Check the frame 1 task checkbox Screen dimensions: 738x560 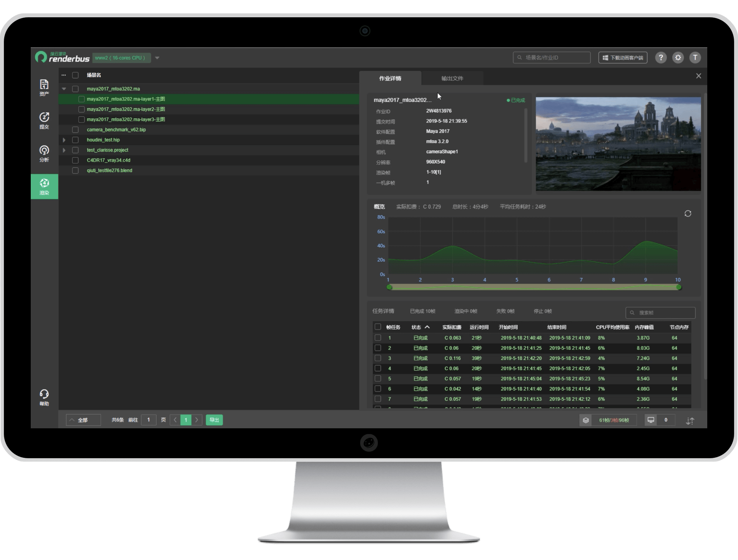[x=378, y=338]
